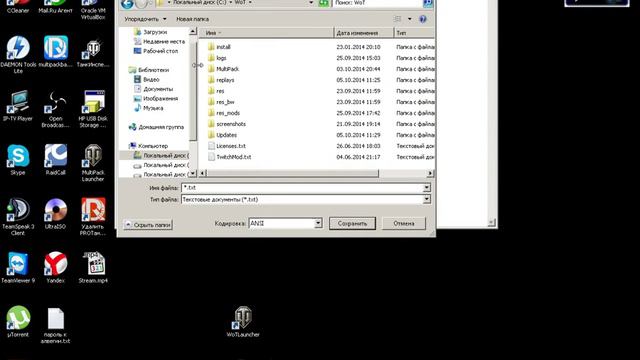Screen dimensions: 640x360
Task: Launch µTorrent desktop shortcut
Action: click(18, 321)
